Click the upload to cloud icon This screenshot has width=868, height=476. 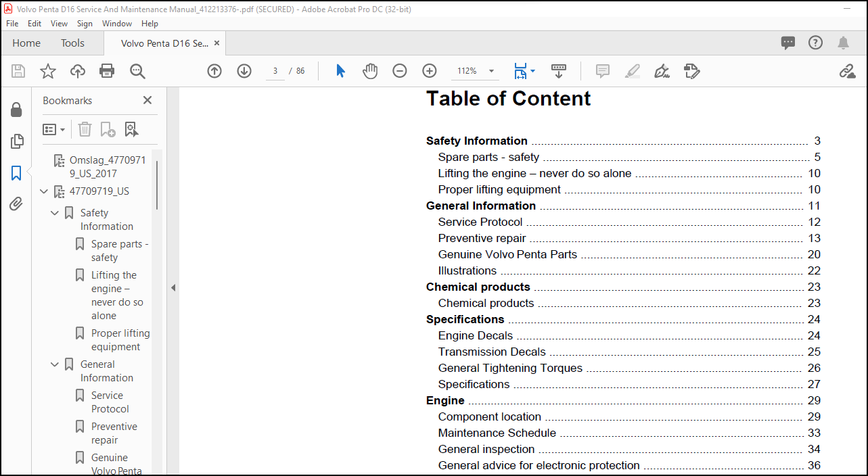78,71
